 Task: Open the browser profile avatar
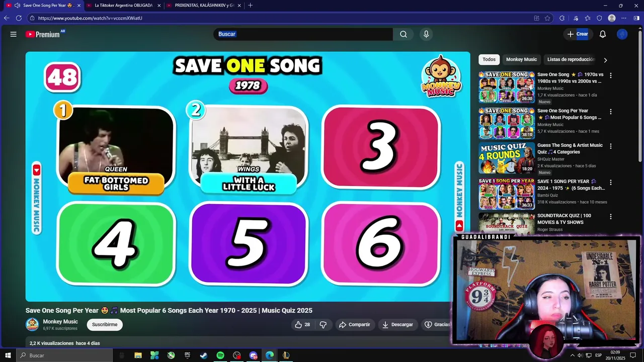click(612, 18)
